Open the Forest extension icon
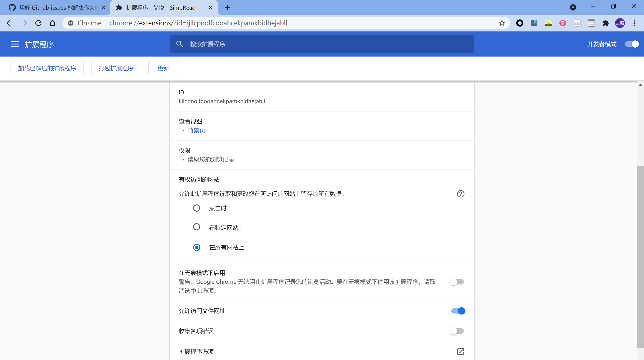The image size is (644, 360). (548, 23)
